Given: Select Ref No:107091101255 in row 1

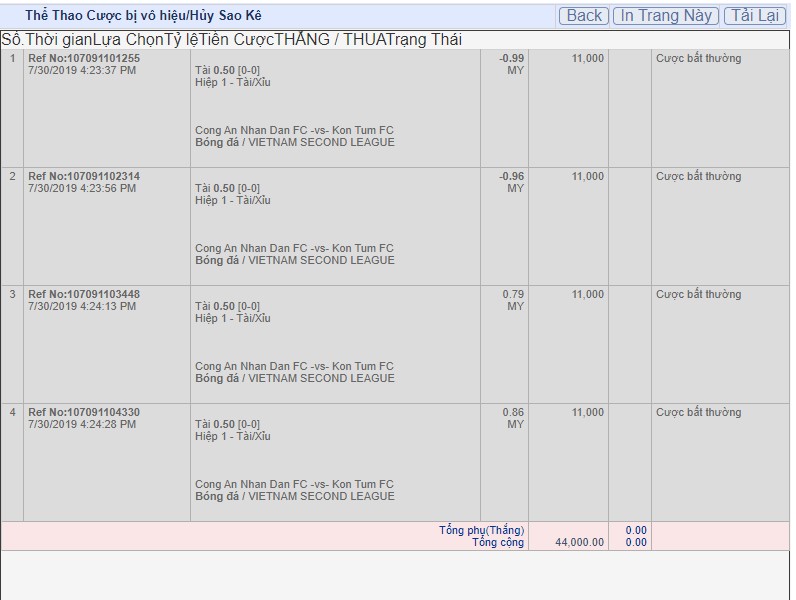Looking at the screenshot, I should point(84,58).
